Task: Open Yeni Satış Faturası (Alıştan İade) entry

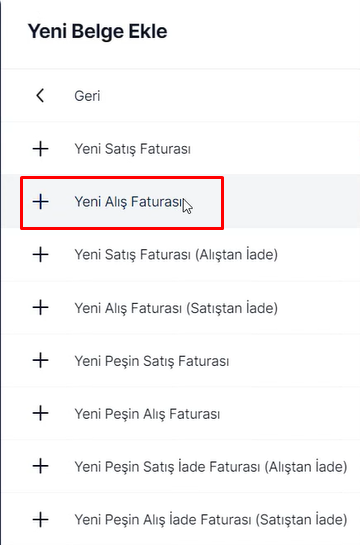Action: 176,255
